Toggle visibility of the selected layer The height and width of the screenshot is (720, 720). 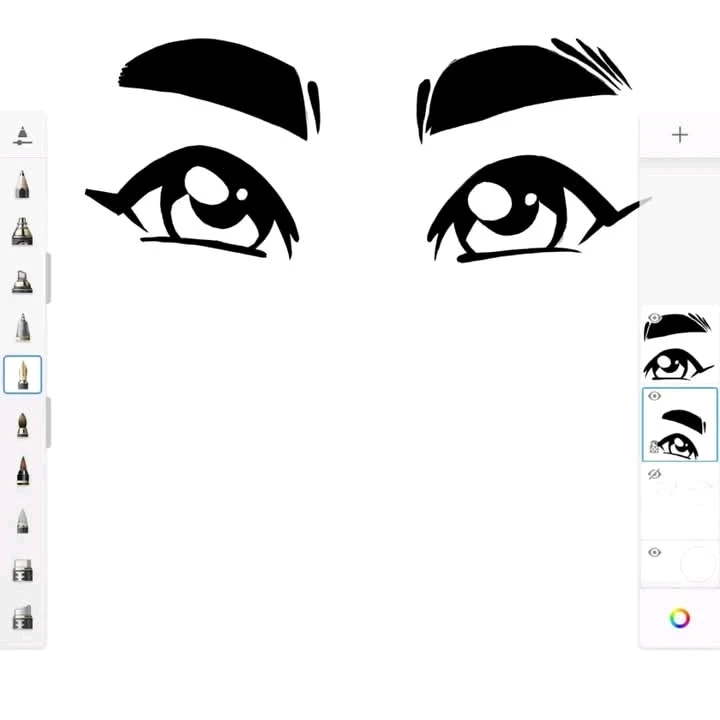(655, 396)
